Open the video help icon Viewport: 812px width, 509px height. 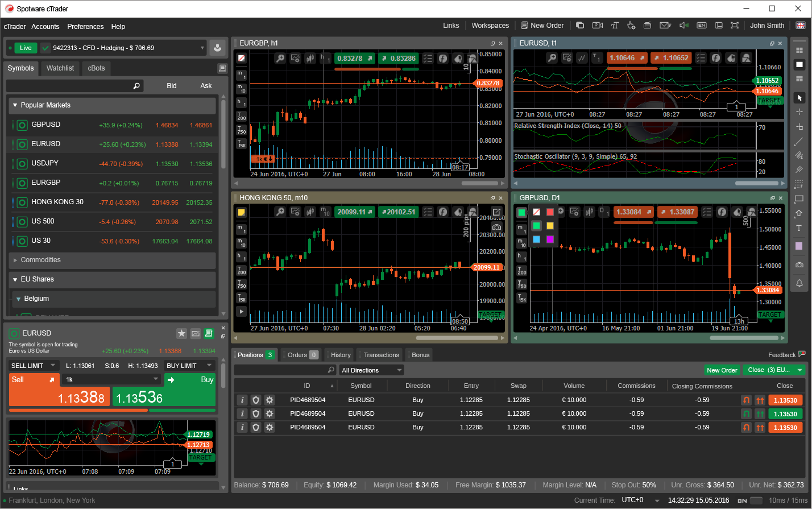(x=597, y=26)
